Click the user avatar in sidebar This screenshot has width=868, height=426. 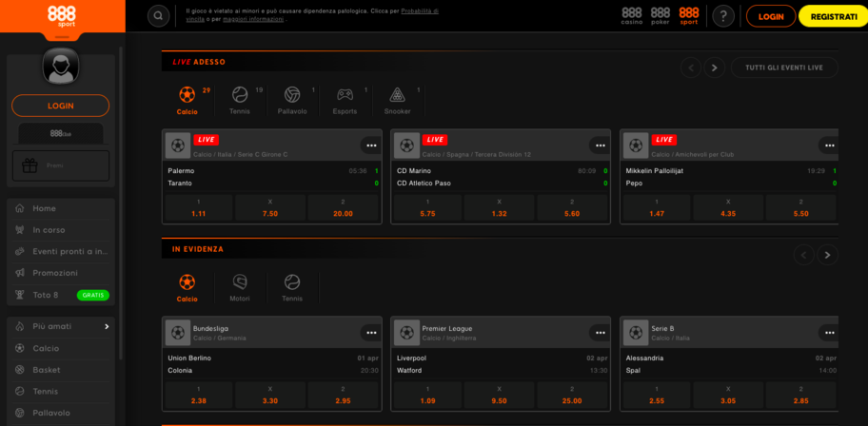pos(61,67)
